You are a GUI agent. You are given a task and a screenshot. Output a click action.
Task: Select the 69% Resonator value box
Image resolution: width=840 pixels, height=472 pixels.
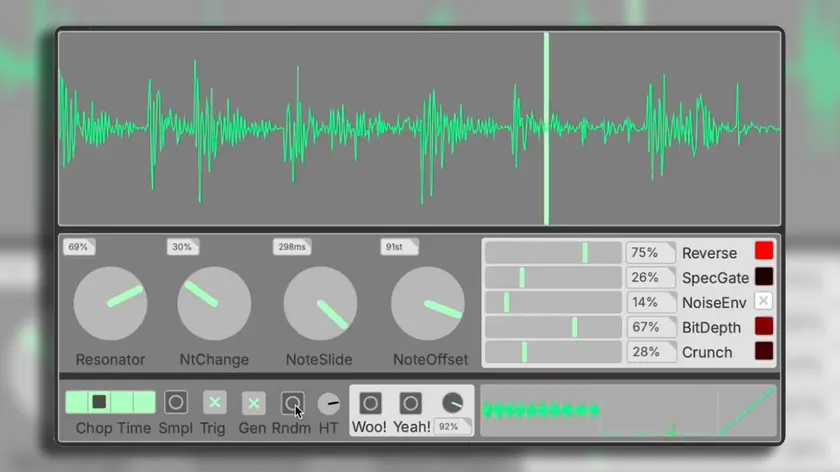click(79, 246)
